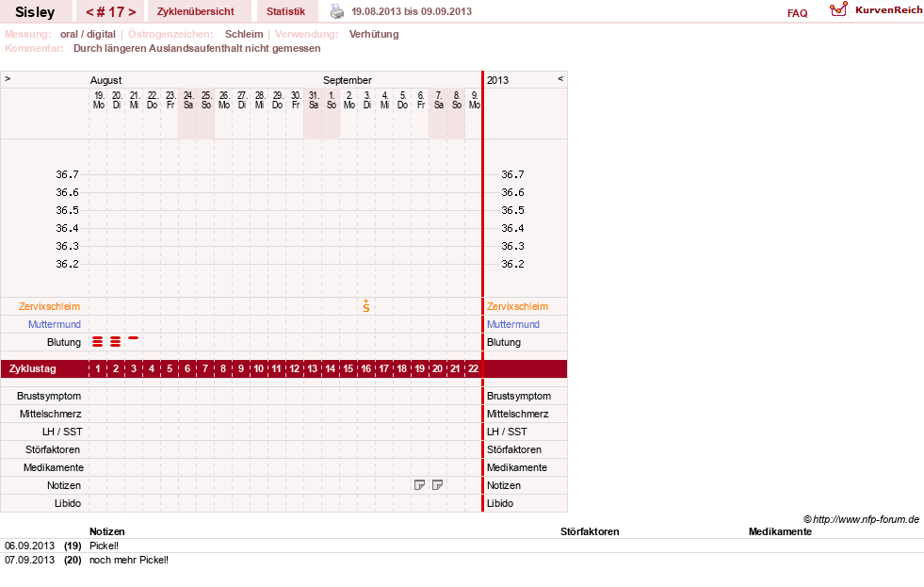Click the left Notizen row label

click(x=64, y=485)
